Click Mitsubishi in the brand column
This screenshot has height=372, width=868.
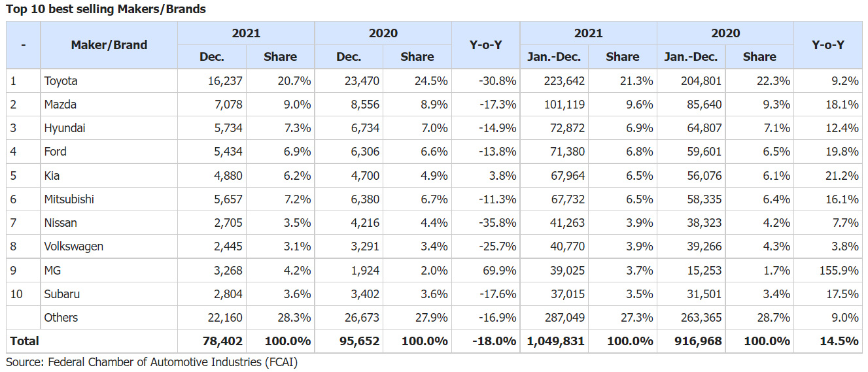click(69, 199)
